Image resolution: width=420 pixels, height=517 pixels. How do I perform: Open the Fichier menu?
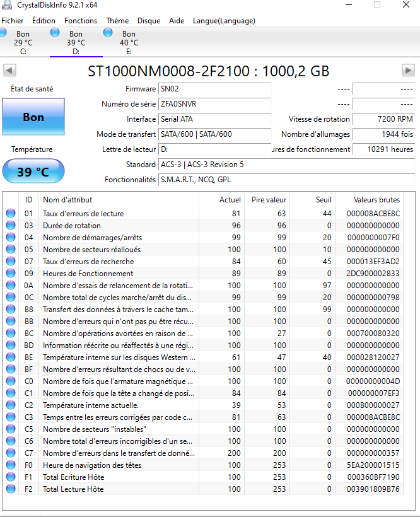pos(12,21)
